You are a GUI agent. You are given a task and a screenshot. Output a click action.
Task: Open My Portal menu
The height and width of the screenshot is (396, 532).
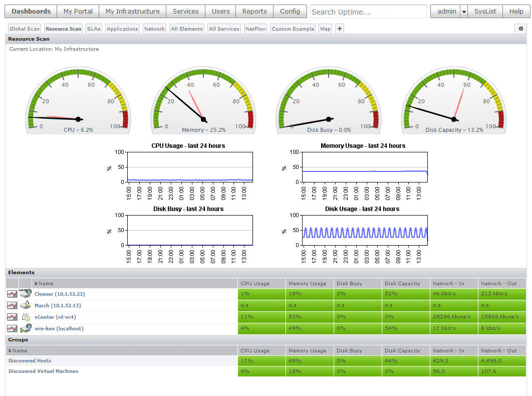coord(78,11)
